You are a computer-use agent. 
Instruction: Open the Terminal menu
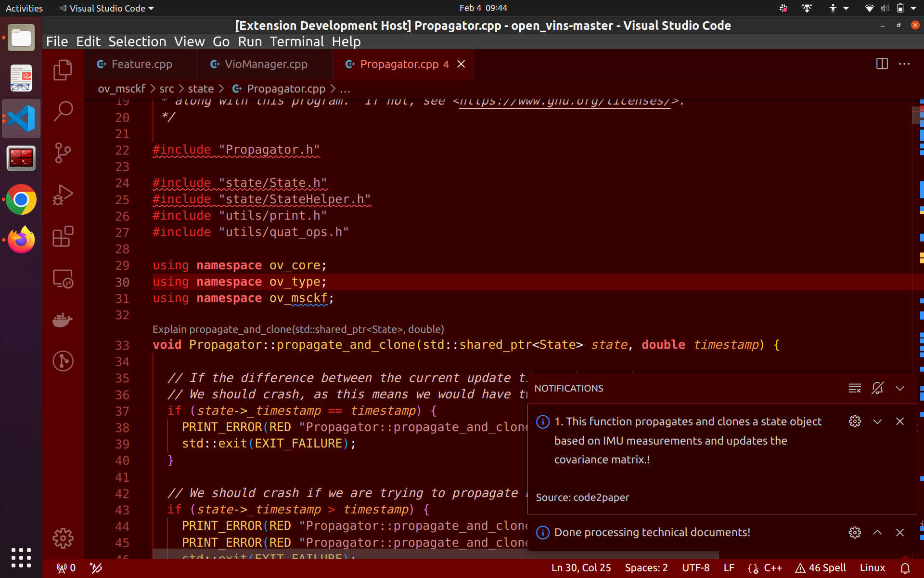point(296,42)
